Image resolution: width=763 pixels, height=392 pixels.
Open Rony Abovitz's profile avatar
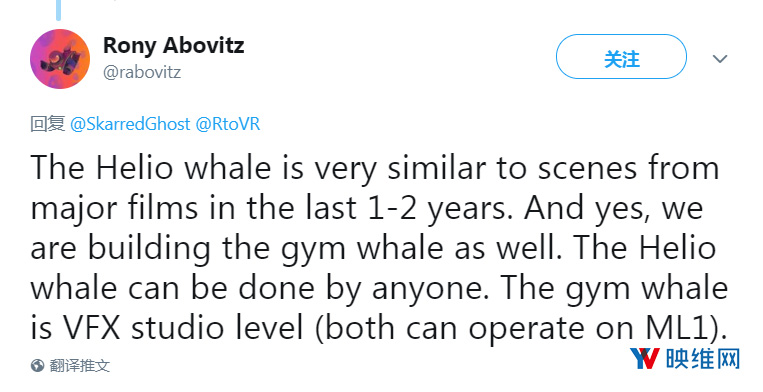(60, 59)
